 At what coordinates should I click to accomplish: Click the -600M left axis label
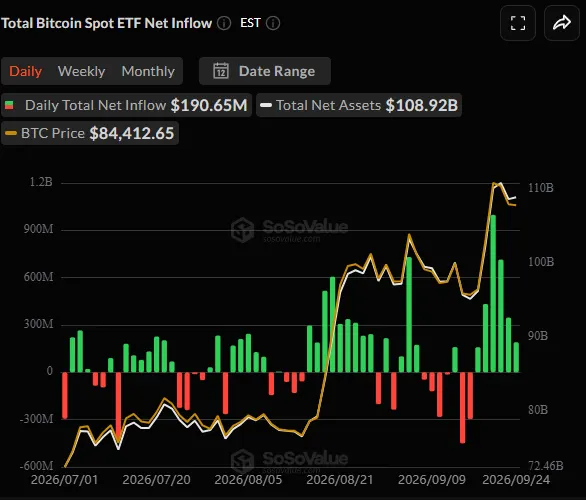coord(36,466)
